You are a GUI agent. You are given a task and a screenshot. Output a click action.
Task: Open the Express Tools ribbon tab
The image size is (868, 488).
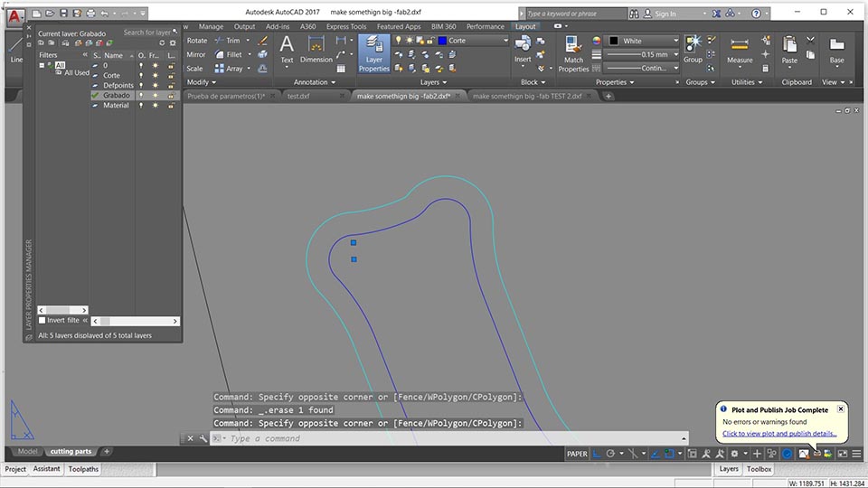click(x=346, y=26)
